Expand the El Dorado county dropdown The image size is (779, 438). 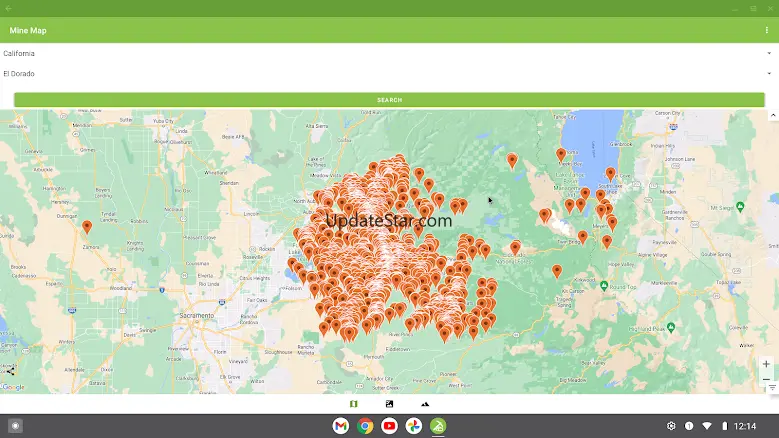coord(390,73)
